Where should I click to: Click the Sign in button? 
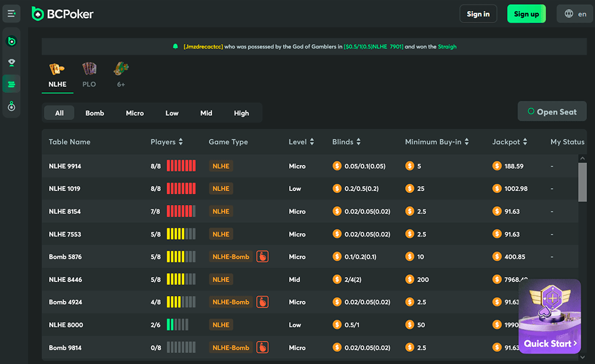[x=478, y=13]
